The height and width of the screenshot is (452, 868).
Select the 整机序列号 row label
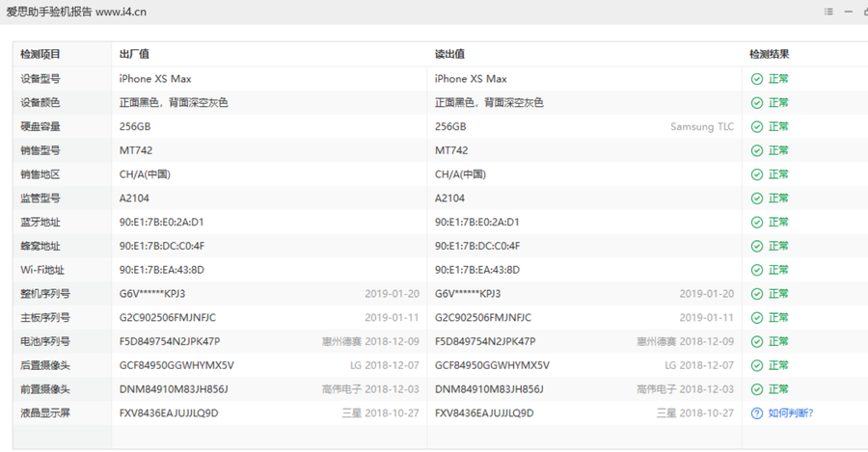click(45, 294)
